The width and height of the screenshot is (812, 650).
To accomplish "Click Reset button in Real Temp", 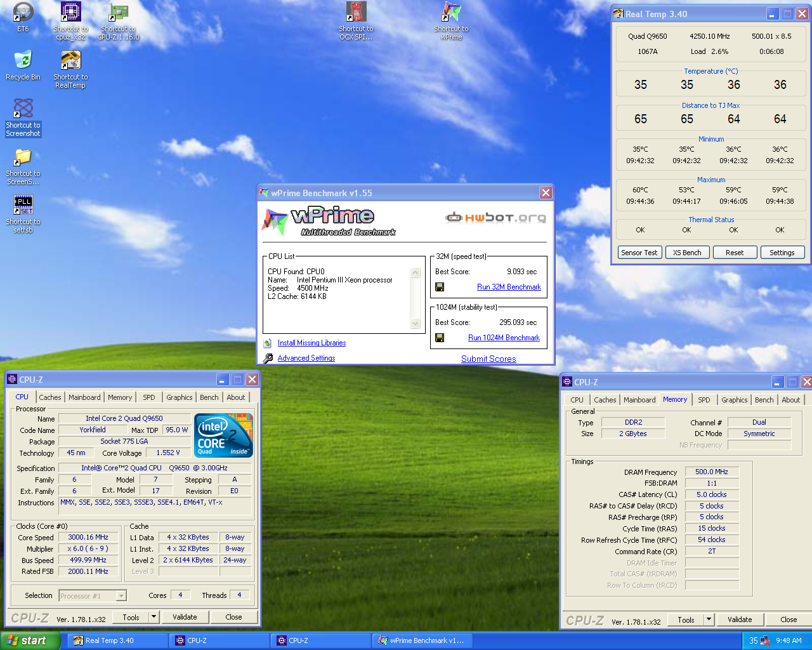I will click(x=735, y=253).
